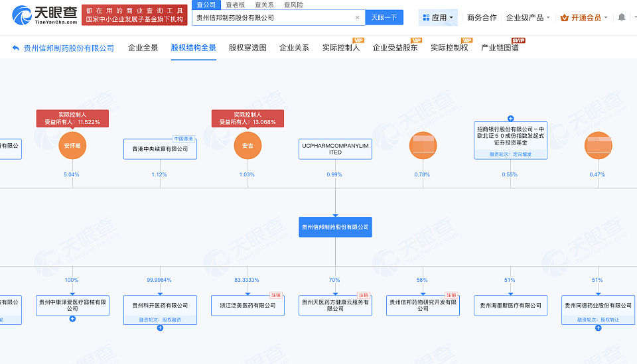
Task: Open the 贵州中康泽爱医疗器械有限公司 subsidiary node
Action: click(72, 305)
